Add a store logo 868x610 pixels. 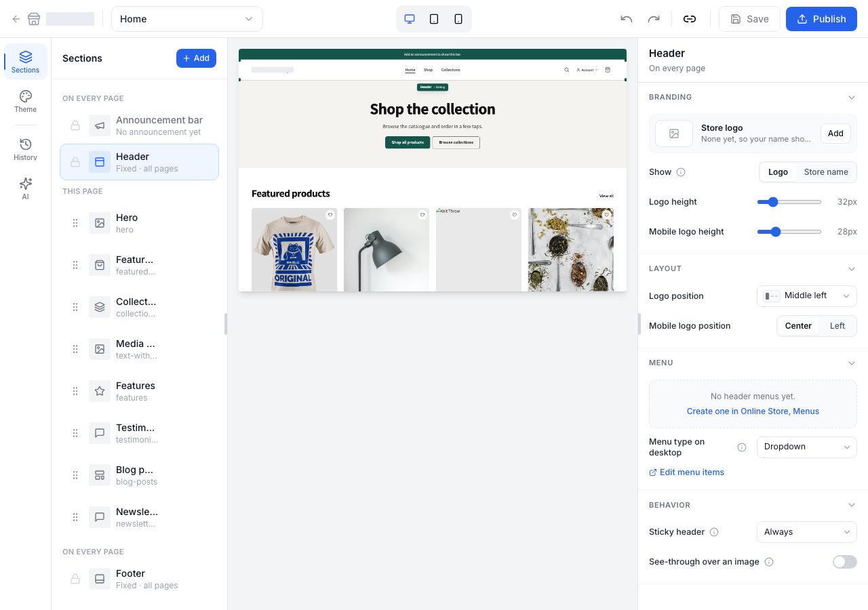pyautogui.click(x=835, y=134)
